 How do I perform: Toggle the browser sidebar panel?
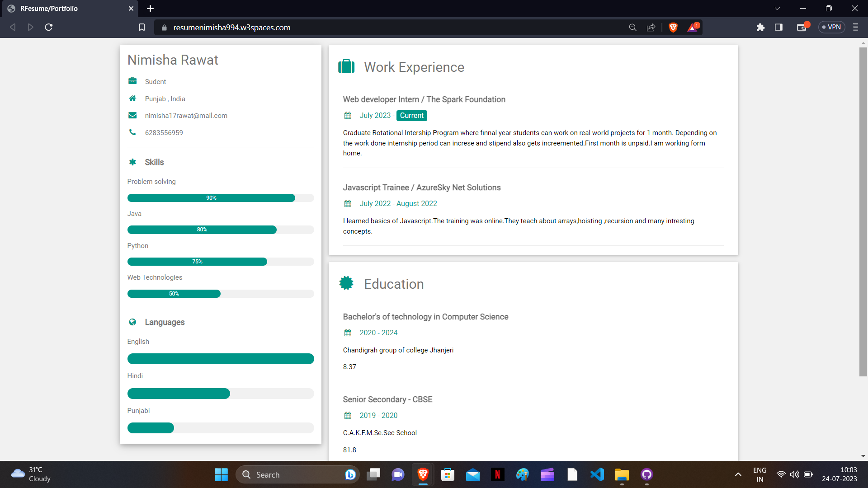click(x=779, y=27)
